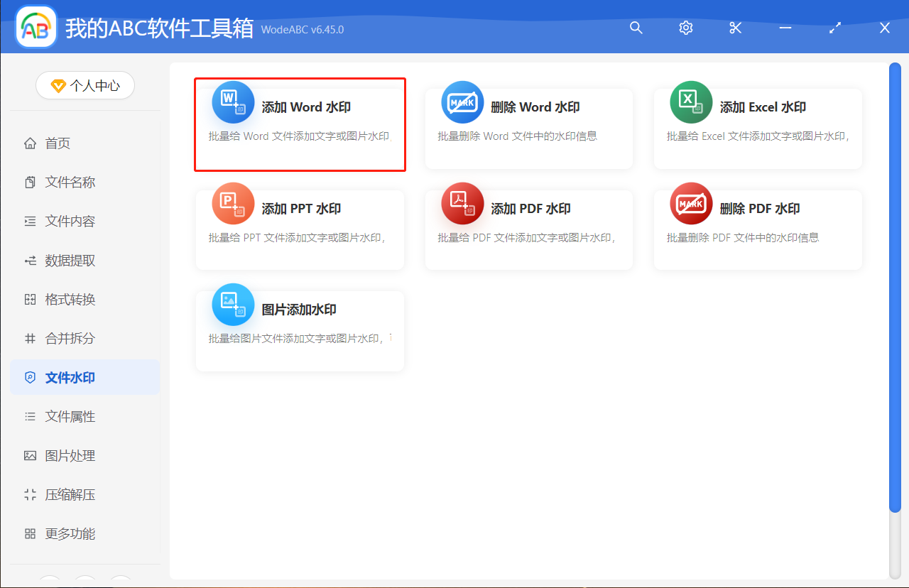
Task: Open the 添加 PPT 水印 feature
Action: click(300, 229)
